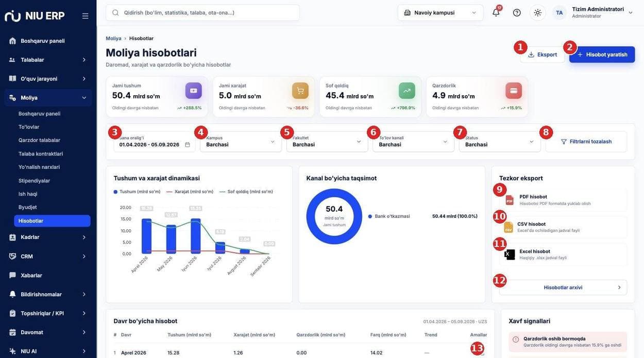The width and height of the screenshot is (644, 358).
Task: Click the NIU ERP logo
Action: [x=35, y=16]
